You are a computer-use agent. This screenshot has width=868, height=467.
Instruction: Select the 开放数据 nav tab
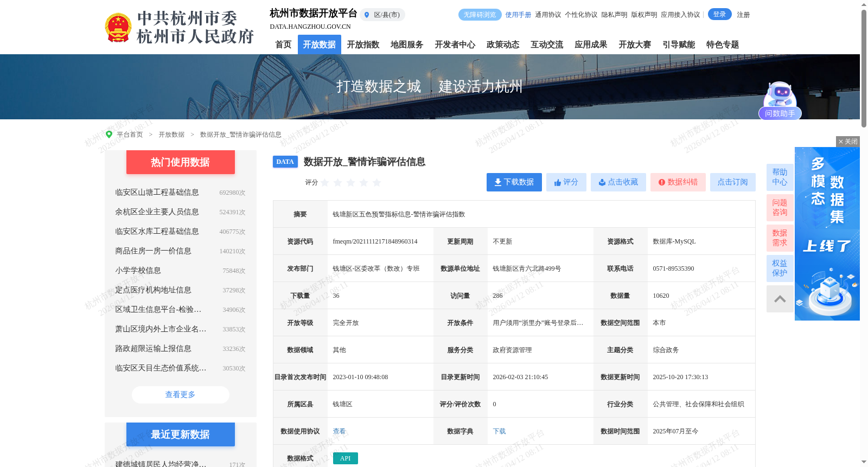click(320, 44)
